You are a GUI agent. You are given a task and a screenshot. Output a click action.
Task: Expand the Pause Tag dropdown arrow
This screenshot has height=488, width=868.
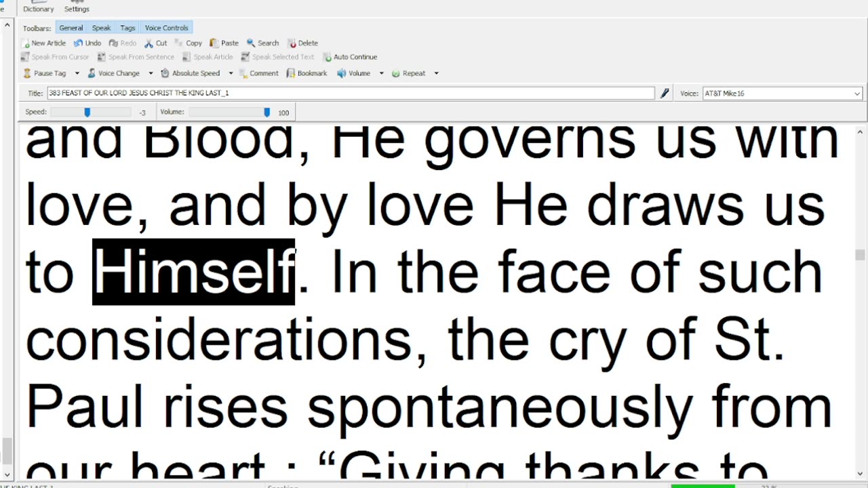pos(77,73)
